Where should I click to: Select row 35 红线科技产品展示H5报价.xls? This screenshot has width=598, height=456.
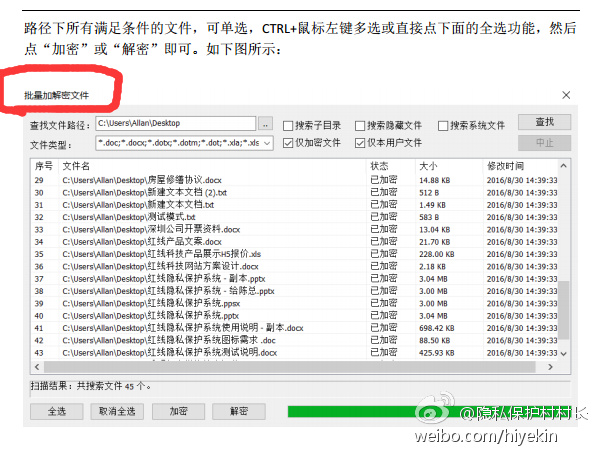pos(294,254)
